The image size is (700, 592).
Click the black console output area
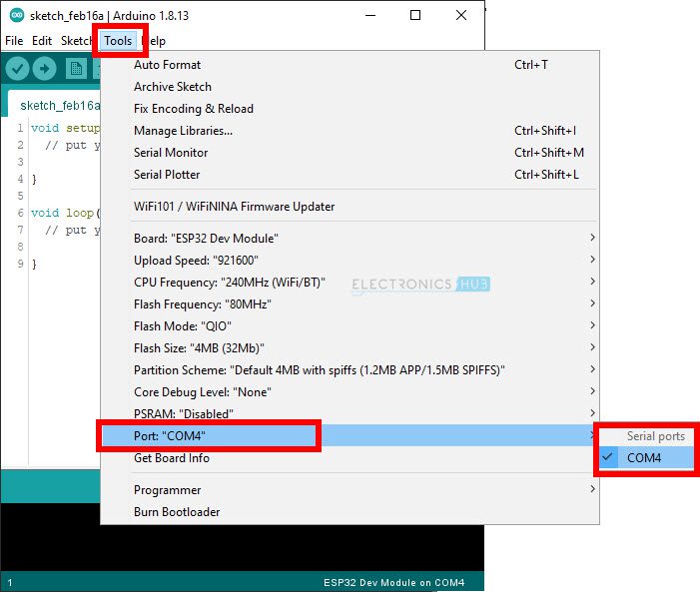242,548
